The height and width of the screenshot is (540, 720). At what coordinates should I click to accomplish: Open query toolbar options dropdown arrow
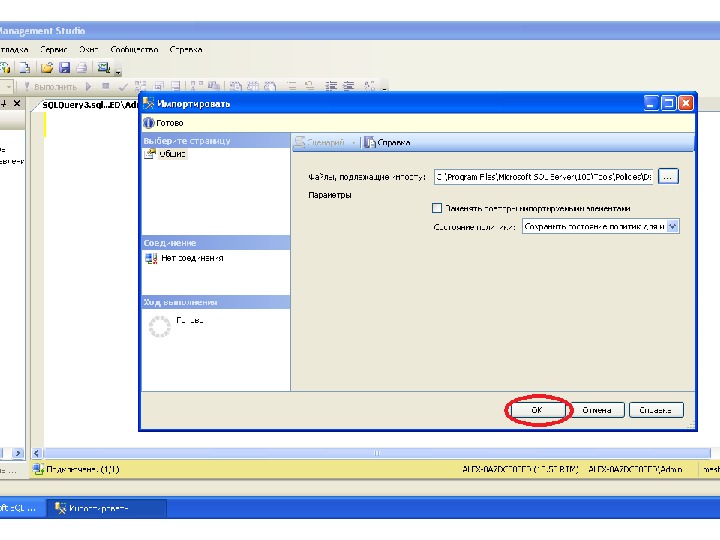tap(384, 88)
